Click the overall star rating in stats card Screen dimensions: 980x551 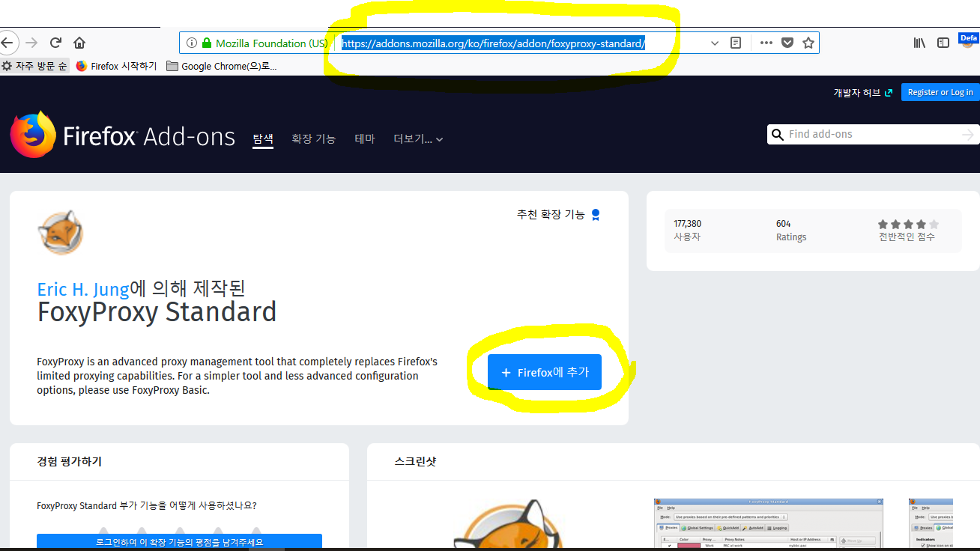click(908, 224)
